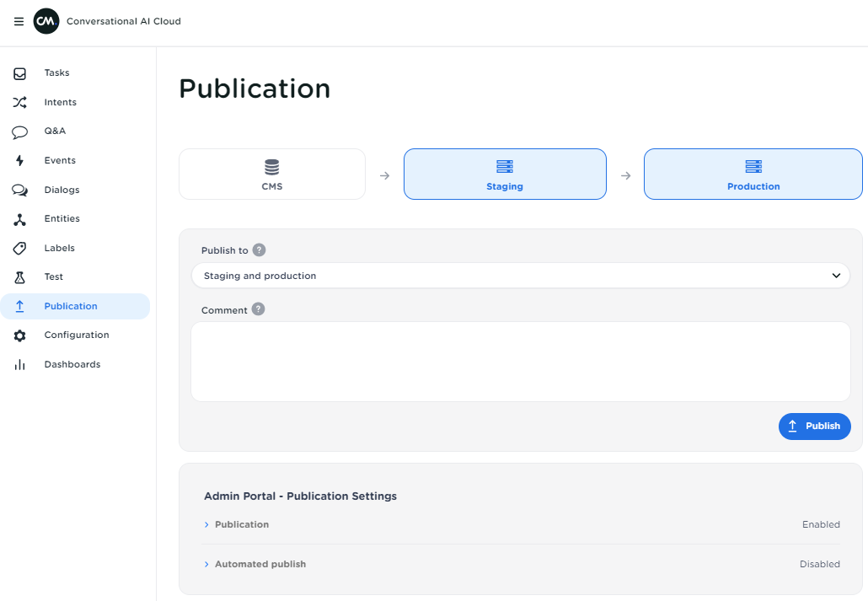
Task: Open Dashboards from the sidebar
Action: click(x=72, y=365)
